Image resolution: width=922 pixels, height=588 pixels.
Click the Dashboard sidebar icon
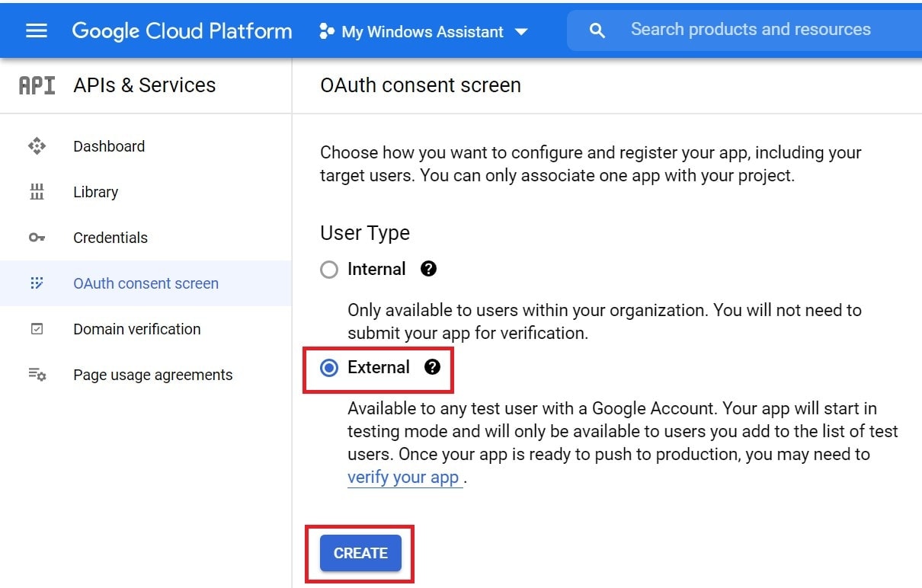click(37, 146)
